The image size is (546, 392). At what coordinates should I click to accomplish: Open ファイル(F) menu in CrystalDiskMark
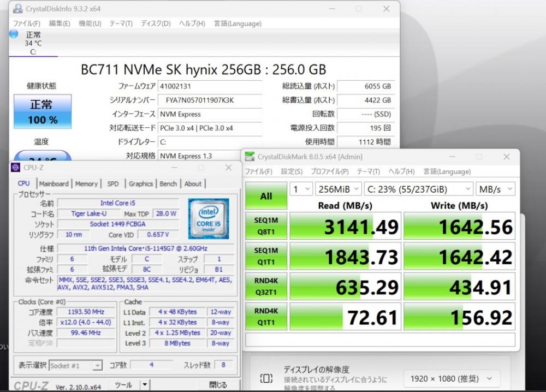point(258,171)
